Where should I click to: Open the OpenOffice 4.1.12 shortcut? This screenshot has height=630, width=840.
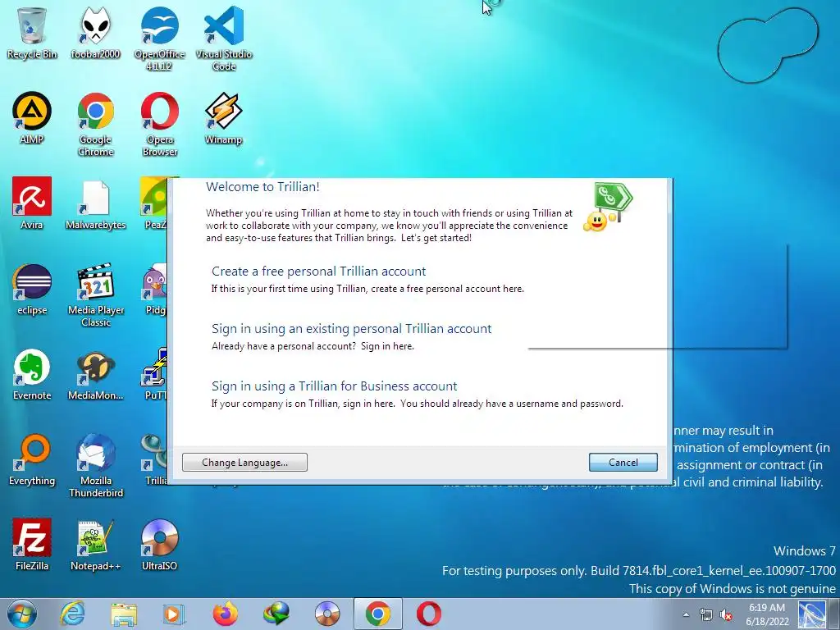[160, 39]
